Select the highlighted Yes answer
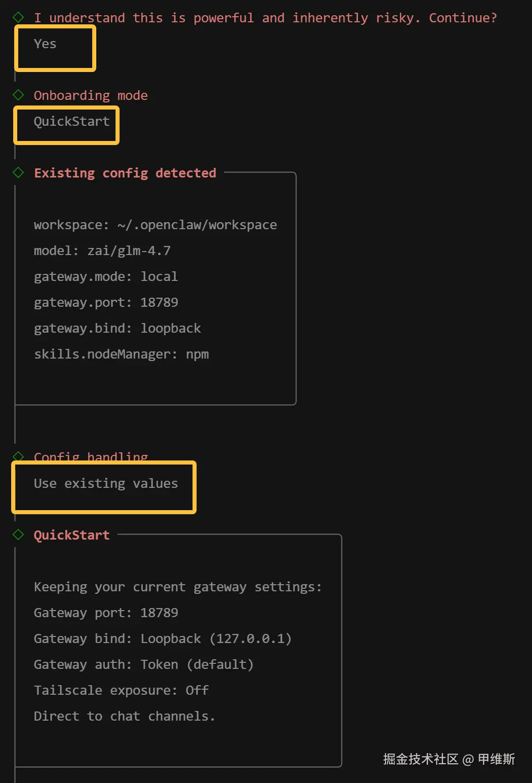532x783 pixels. 45,44
